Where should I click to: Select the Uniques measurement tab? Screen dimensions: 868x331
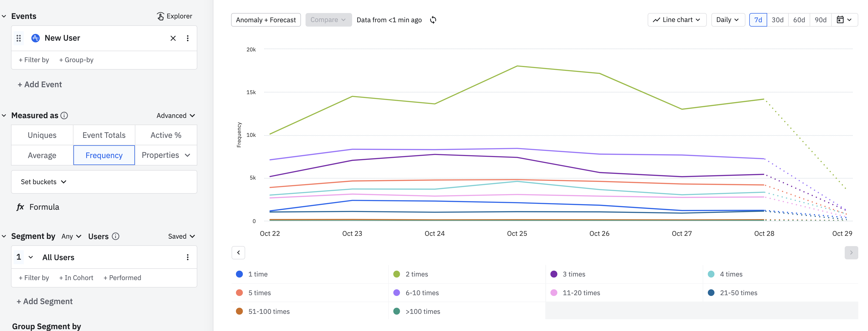pos(42,135)
